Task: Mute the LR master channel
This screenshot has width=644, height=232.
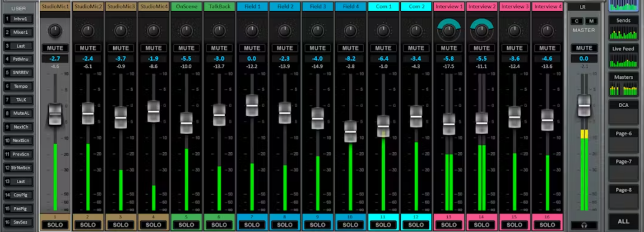Action: tap(584, 48)
